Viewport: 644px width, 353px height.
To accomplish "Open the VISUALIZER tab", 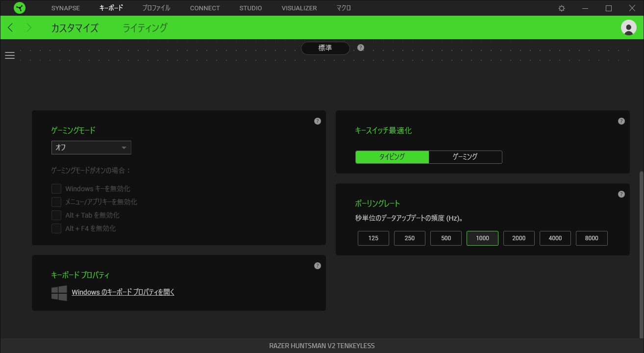I will pyautogui.click(x=299, y=8).
